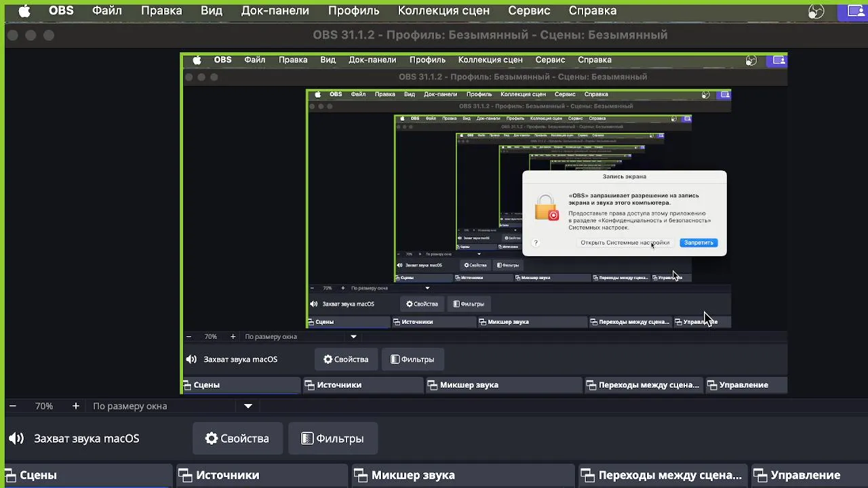Open the Файл menu in the top menu bar
Image resolution: width=868 pixels, height=488 pixels.
point(106,11)
